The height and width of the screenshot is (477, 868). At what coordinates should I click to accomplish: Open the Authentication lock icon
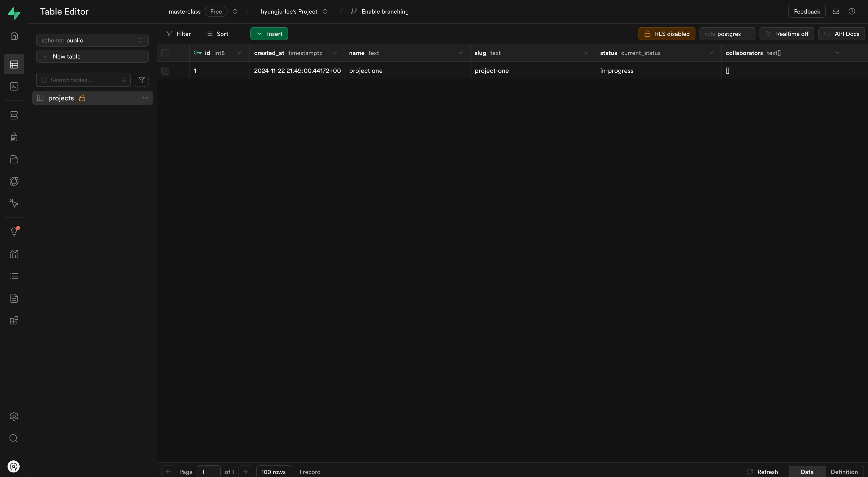[14, 137]
